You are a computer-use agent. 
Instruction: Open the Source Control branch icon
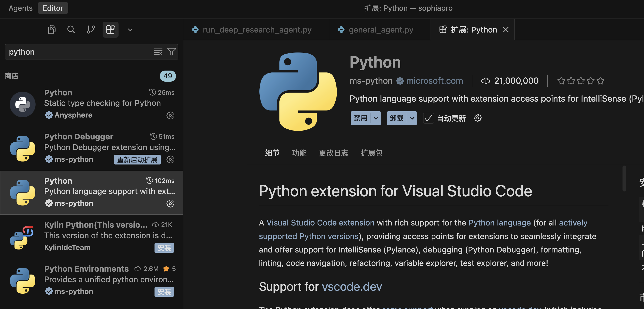(91, 30)
